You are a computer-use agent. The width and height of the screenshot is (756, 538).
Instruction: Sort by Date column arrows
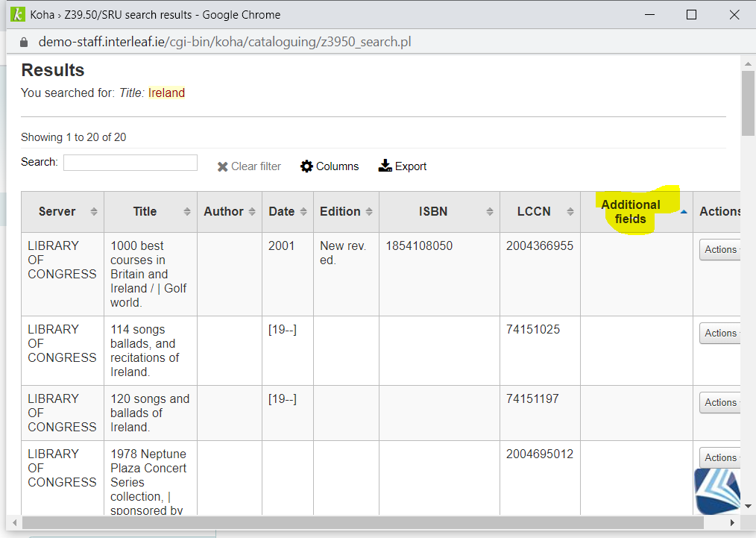(x=303, y=211)
